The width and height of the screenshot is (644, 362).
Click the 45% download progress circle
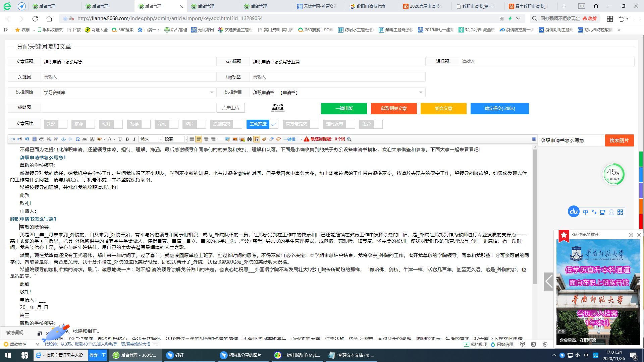613,174
